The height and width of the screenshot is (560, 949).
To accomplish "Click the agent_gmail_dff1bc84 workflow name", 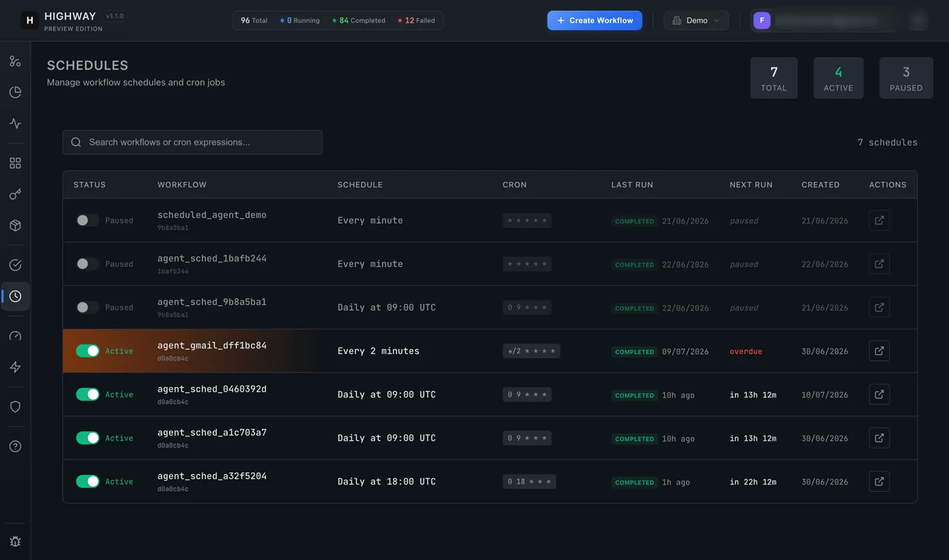I will (212, 345).
